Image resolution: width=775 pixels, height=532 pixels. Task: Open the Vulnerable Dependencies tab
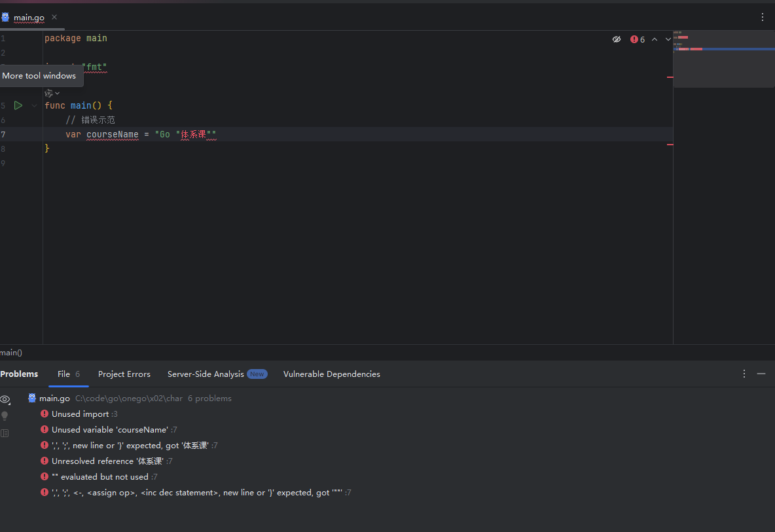click(x=332, y=374)
